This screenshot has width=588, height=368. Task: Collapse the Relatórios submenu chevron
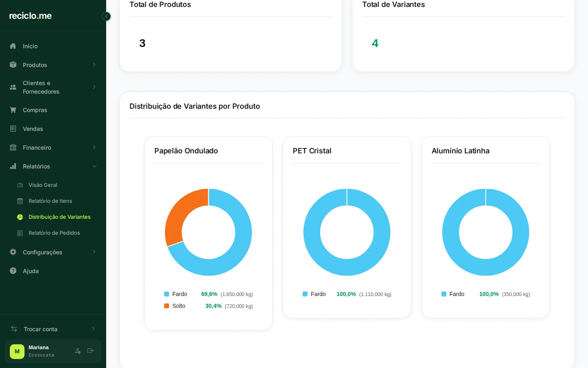(x=94, y=166)
